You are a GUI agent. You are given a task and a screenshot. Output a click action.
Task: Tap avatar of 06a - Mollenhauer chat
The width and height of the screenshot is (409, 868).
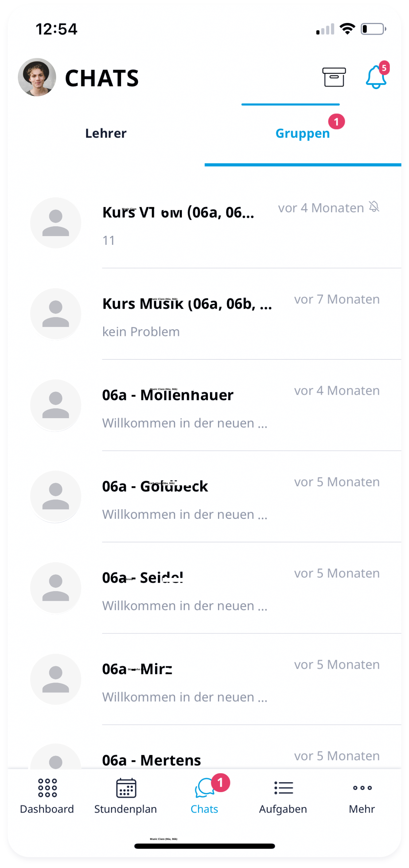point(56,405)
